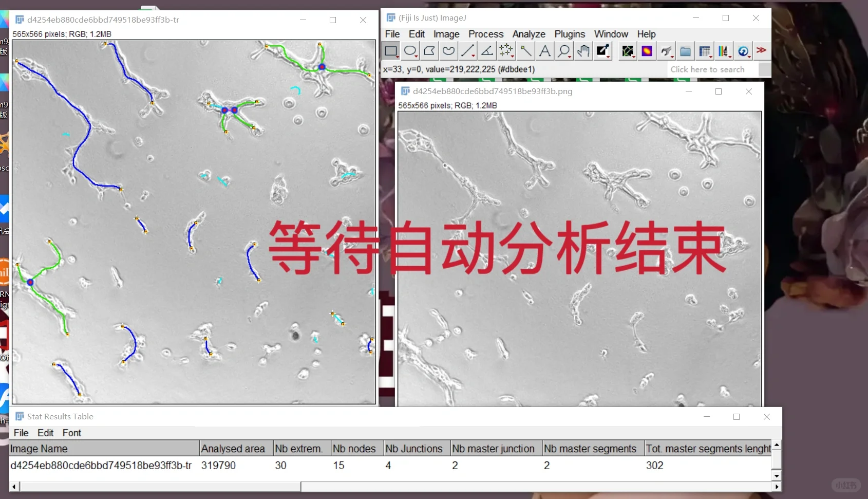Open Font menu in Stat Results Table
Viewport: 868px width, 499px height.
[x=72, y=433]
